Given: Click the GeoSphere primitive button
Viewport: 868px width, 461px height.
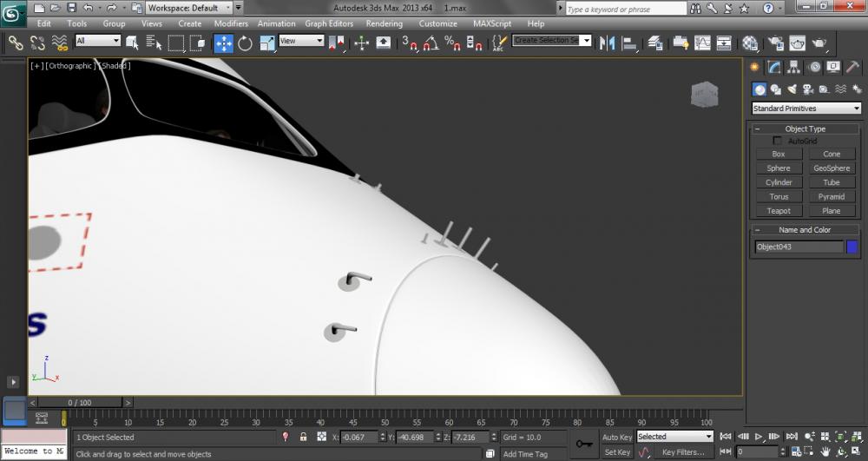Looking at the screenshot, I should [x=832, y=168].
